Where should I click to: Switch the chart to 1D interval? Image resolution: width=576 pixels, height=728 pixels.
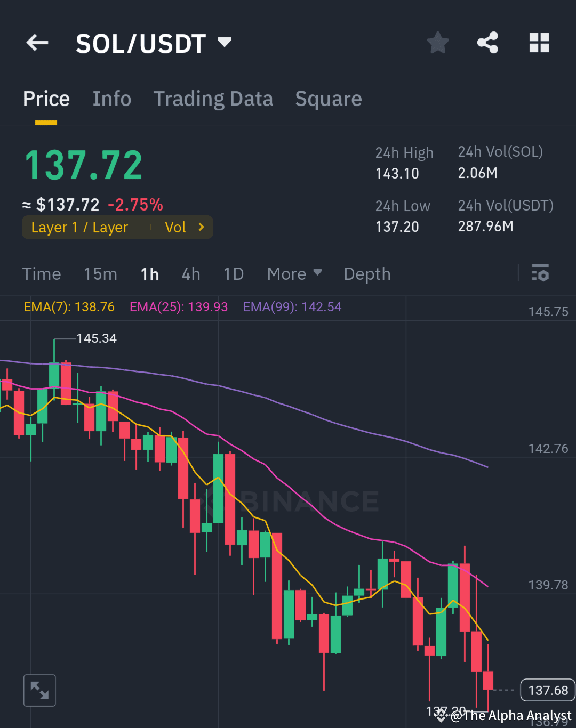[234, 273]
